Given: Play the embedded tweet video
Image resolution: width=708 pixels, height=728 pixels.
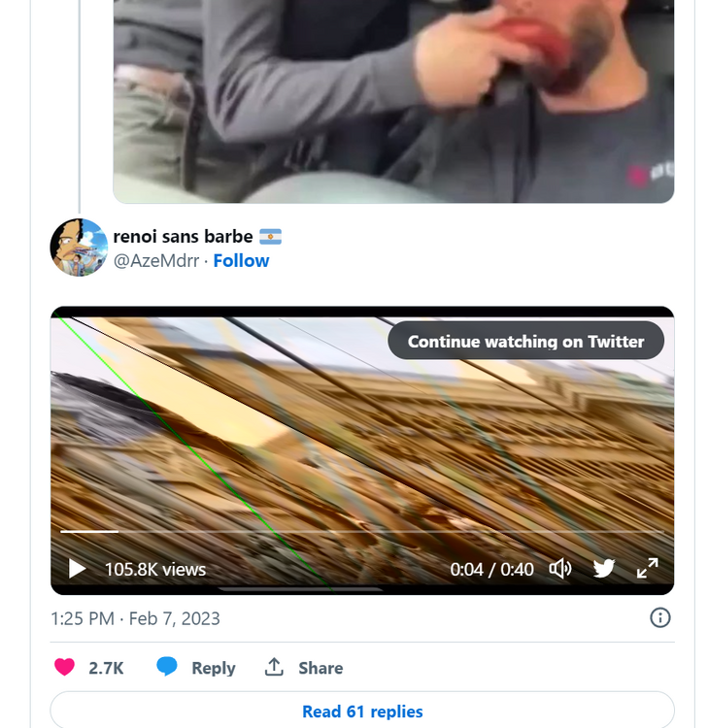Looking at the screenshot, I should (78, 569).
